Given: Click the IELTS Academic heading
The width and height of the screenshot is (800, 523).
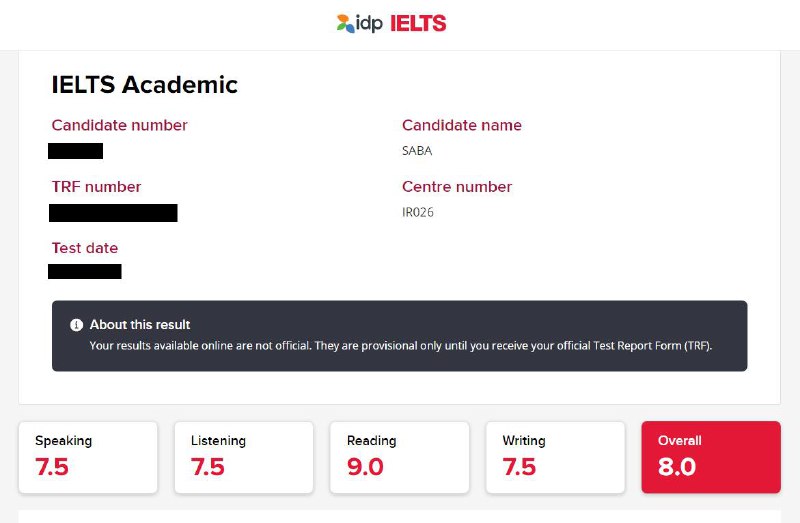Looking at the screenshot, I should pos(144,85).
